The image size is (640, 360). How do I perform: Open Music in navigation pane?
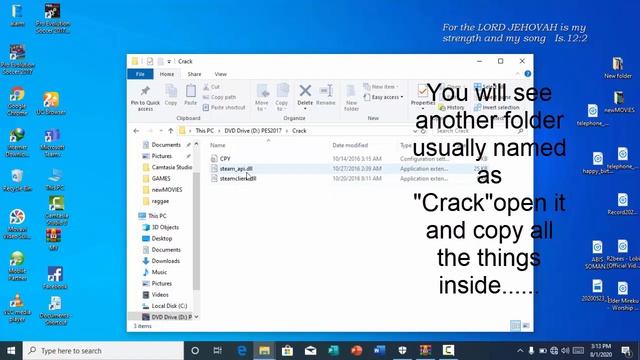click(x=159, y=272)
